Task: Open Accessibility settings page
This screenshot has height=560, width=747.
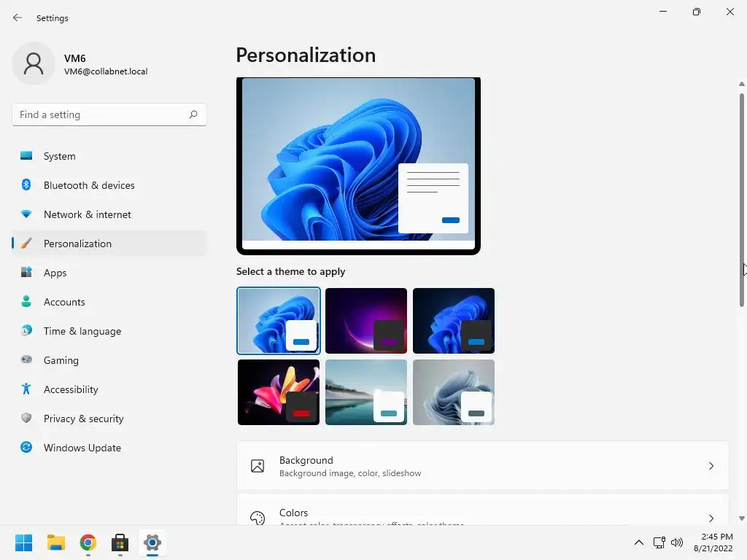Action: click(x=109, y=389)
